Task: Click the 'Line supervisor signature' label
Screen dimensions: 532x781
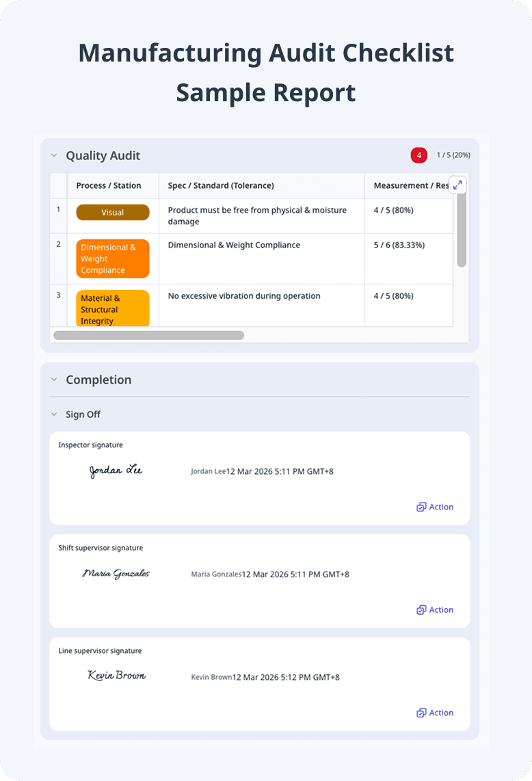Action: coord(100,651)
